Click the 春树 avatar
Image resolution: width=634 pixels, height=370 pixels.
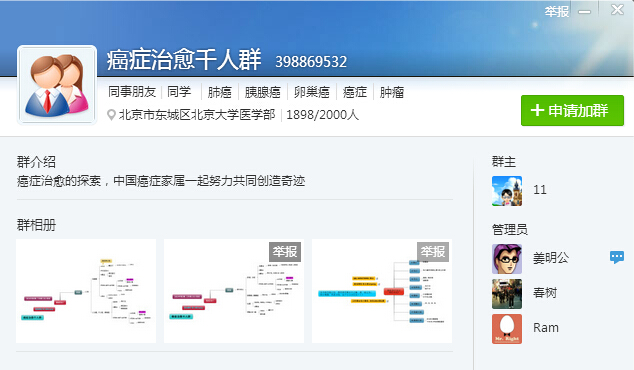pos(507,294)
